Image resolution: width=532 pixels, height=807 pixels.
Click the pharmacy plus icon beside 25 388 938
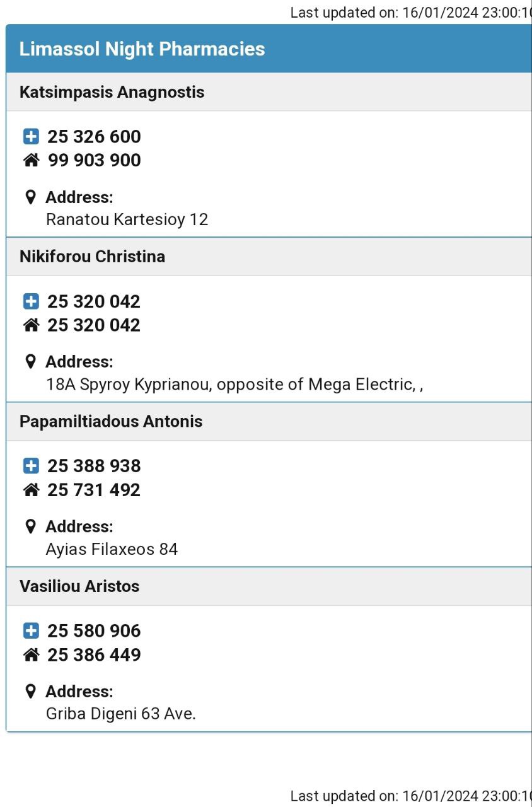pyautogui.click(x=31, y=466)
